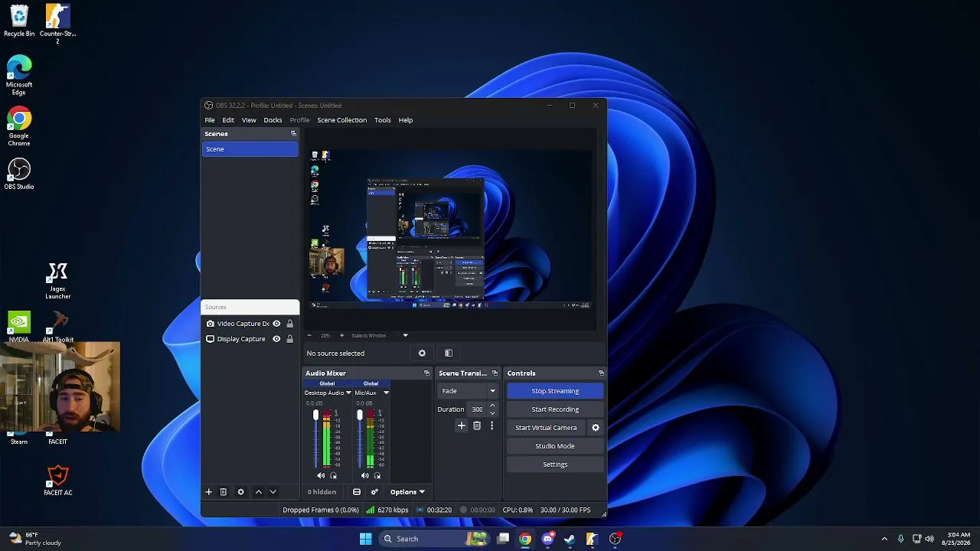
Task: Open the Docks menu
Action: 273,120
